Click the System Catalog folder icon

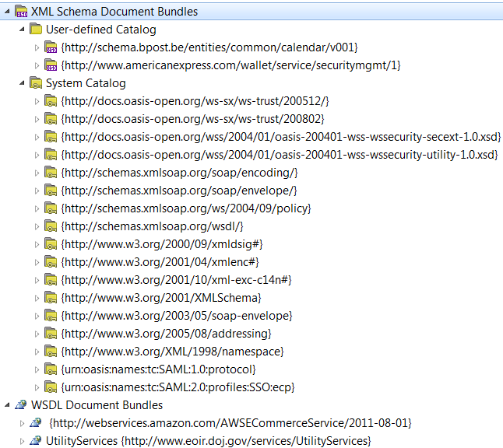[36, 83]
